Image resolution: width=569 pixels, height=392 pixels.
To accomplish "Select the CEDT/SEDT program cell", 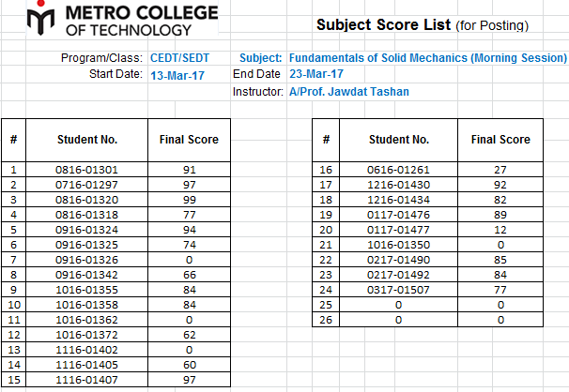I will click(x=179, y=58).
